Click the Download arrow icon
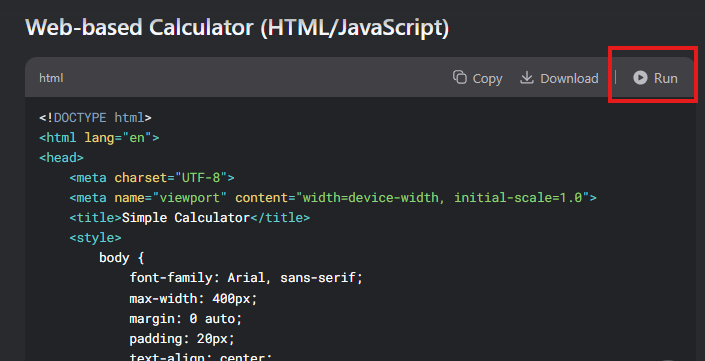This screenshot has width=705, height=361. coord(527,77)
